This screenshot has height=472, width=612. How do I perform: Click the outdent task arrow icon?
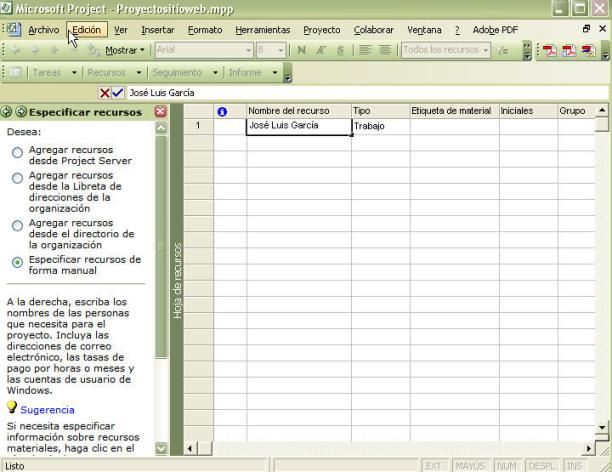pyautogui.click(x=16, y=50)
